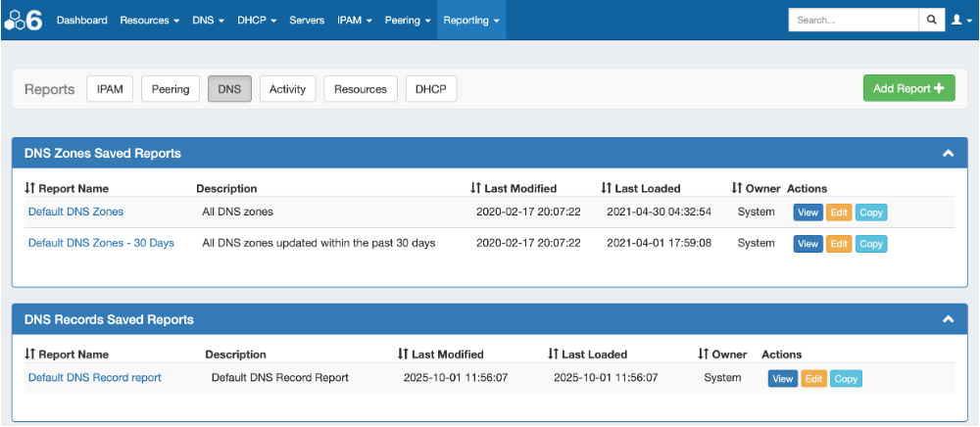Open the IPAM navigation dropdown
Screen dimensions: 980x427
point(354,20)
